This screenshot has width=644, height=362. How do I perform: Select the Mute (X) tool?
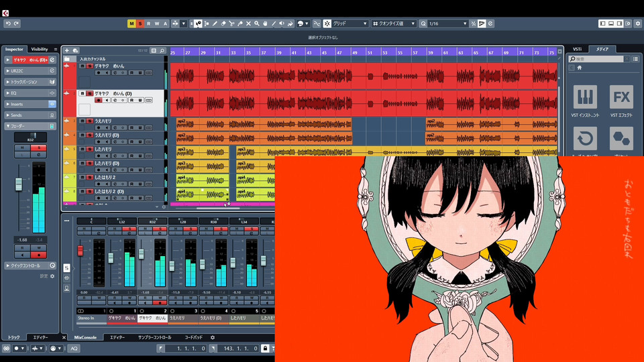248,24
